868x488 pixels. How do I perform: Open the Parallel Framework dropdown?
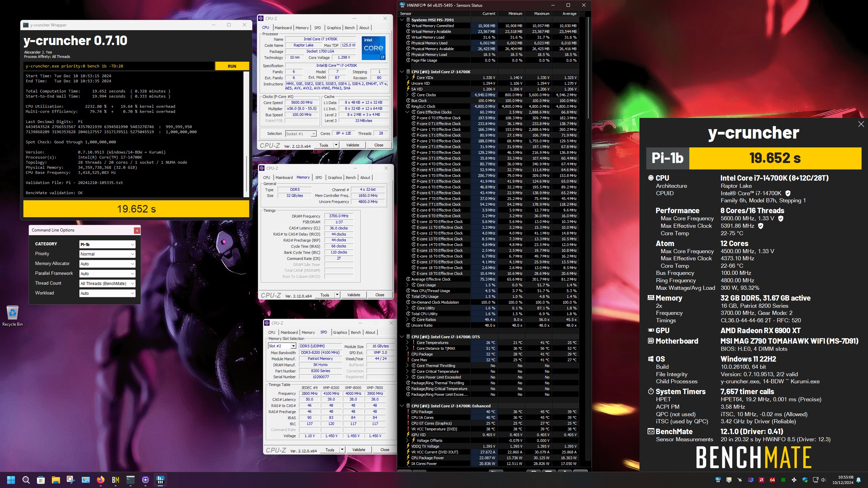(x=107, y=274)
